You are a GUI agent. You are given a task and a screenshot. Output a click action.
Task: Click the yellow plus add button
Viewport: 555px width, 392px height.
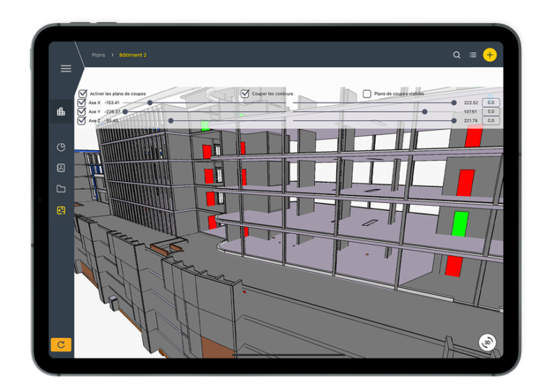[x=490, y=55]
